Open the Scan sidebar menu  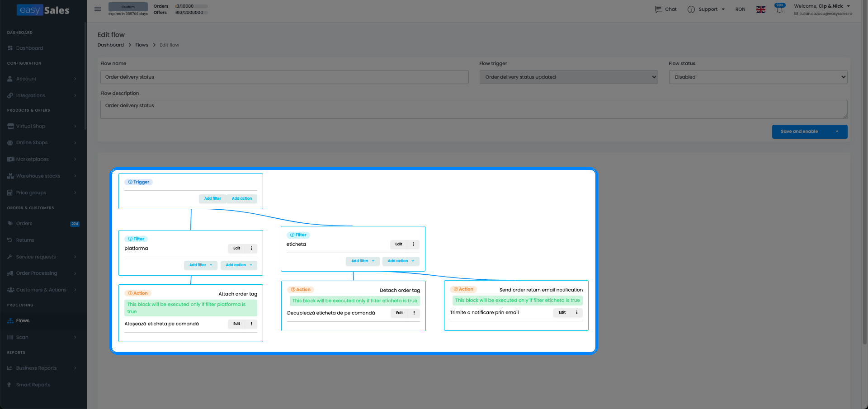43,337
